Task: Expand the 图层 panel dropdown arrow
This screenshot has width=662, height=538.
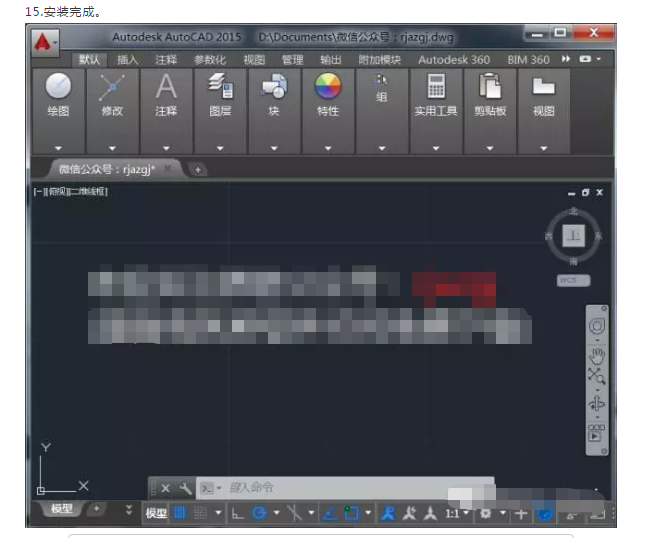Action: pyautogui.click(x=220, y=148)
